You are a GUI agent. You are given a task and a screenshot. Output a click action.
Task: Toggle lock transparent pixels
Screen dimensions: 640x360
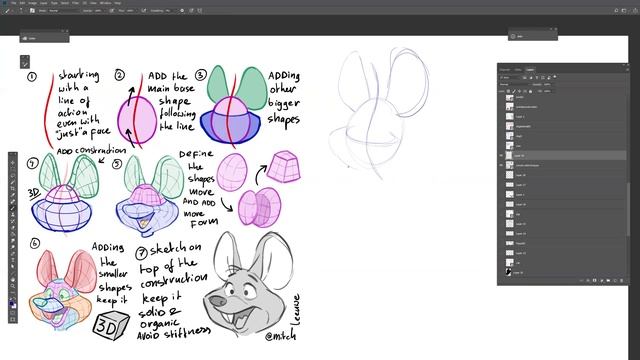508,91
